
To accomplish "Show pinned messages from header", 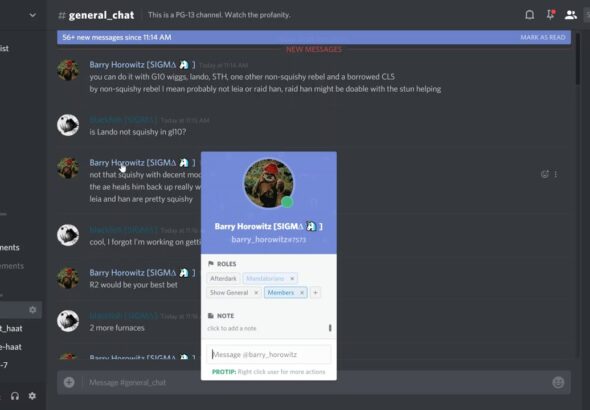I will coord(550,15).
